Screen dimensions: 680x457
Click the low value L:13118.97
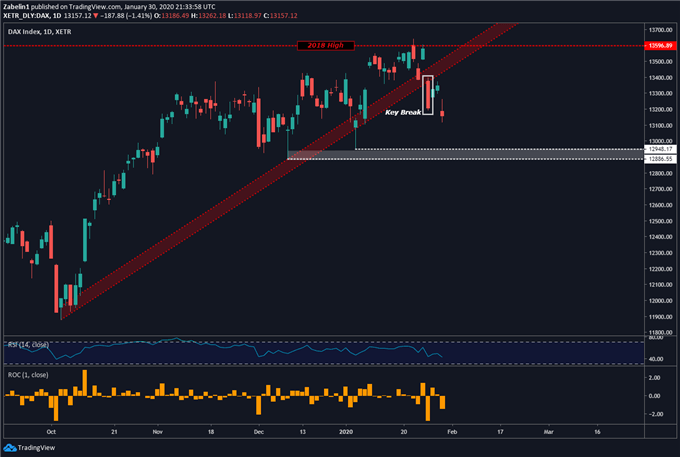[245, 16]
